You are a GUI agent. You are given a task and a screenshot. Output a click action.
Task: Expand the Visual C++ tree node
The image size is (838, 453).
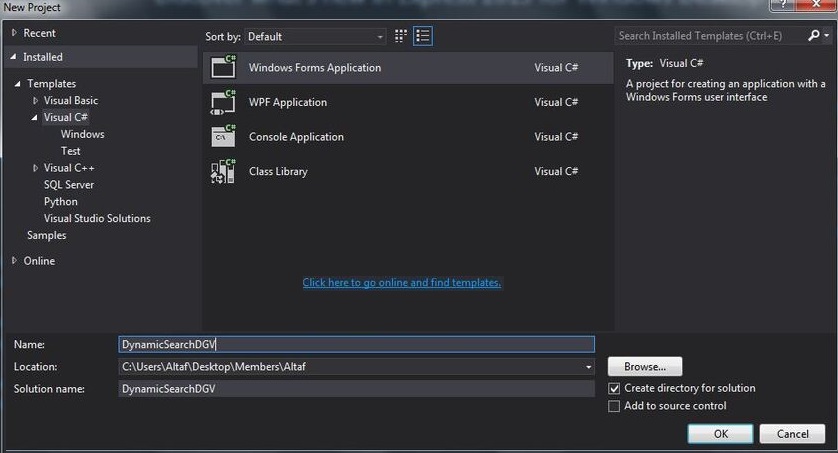[x=36, y=168]
